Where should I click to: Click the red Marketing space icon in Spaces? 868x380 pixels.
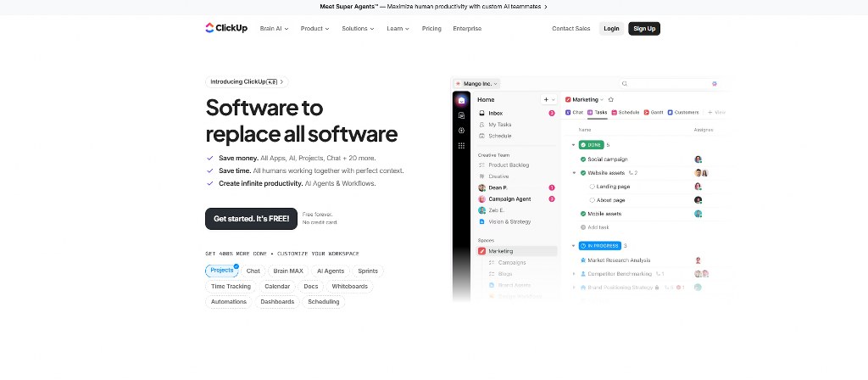click(x=481, y=251)
